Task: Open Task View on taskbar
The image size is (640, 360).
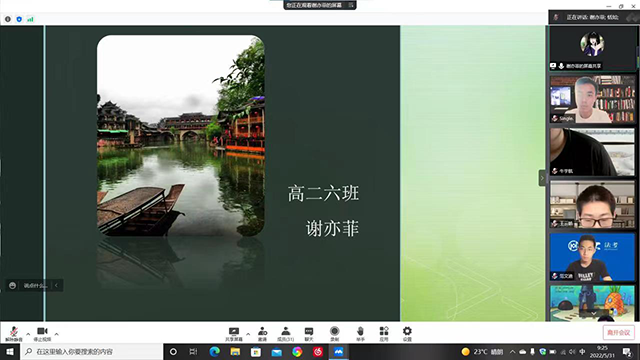Action: click(x=193, y=351)
